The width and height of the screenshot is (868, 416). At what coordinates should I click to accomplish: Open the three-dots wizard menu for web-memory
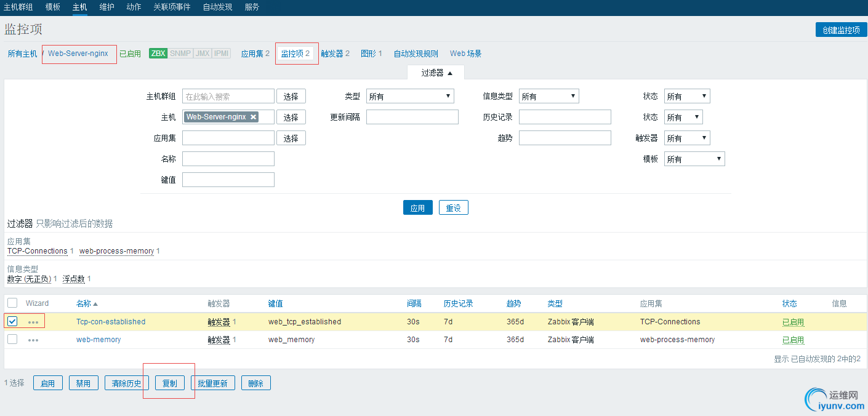point(33,340)
